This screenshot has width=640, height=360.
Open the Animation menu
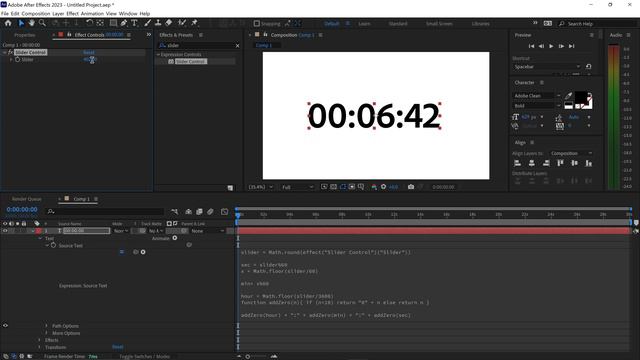coord(92,13)
